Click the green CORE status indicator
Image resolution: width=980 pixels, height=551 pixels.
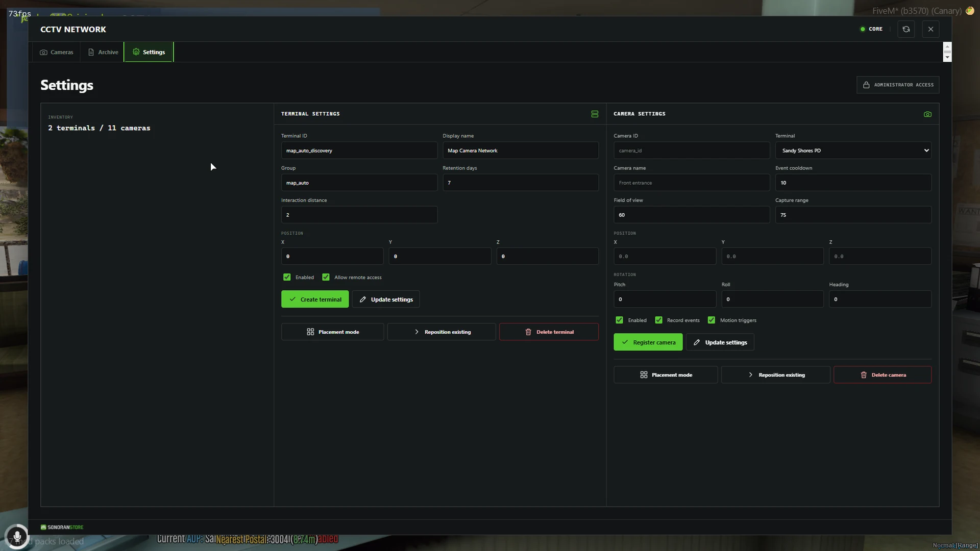871,29
